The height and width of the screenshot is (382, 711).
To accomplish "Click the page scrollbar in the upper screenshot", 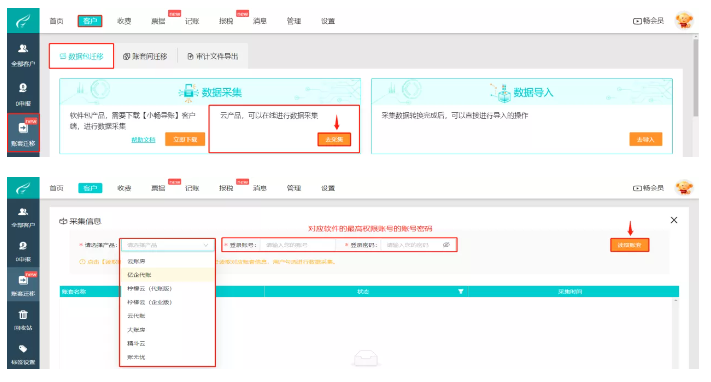I will 696,77.
